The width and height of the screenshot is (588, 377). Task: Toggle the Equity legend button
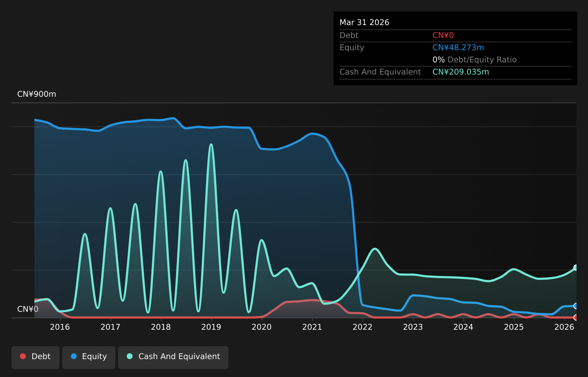[x=89, y=357]
